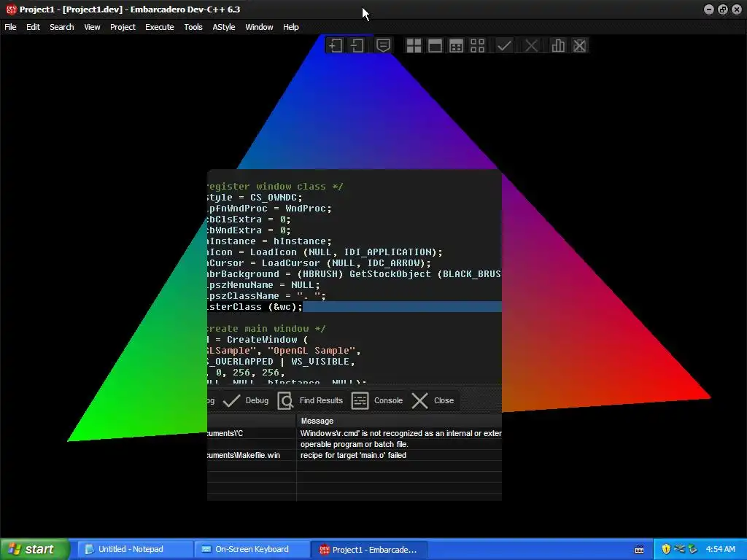Image resolution: width=747 pixels, height=560 pixels.
Task: Click the Close tab in bottom panel
Action: tap(433, 400)
